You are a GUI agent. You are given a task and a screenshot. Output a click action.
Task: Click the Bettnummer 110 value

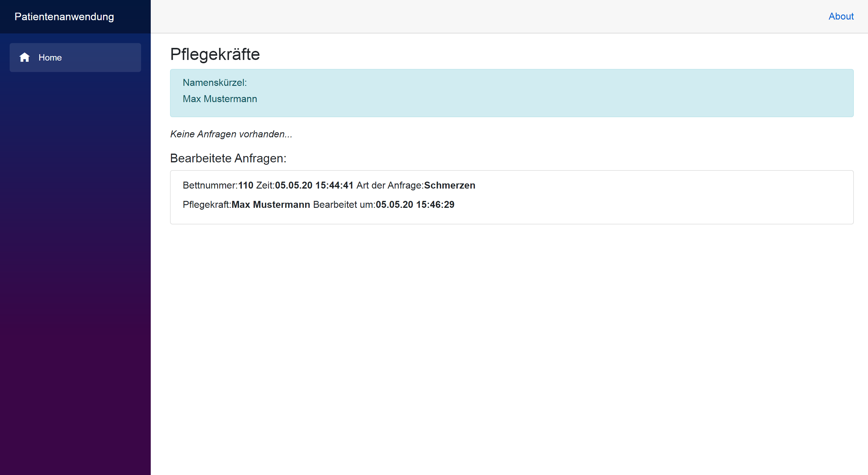click(246, 185)
